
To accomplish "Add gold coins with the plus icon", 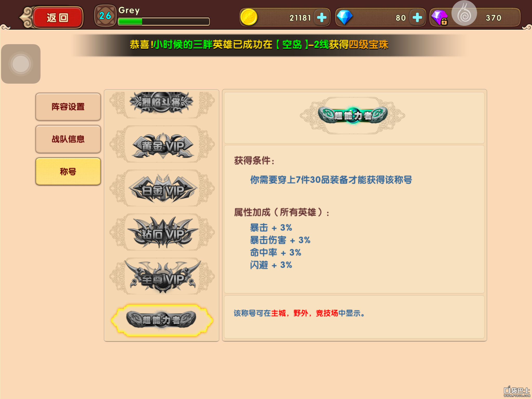I will coord(322,17).
